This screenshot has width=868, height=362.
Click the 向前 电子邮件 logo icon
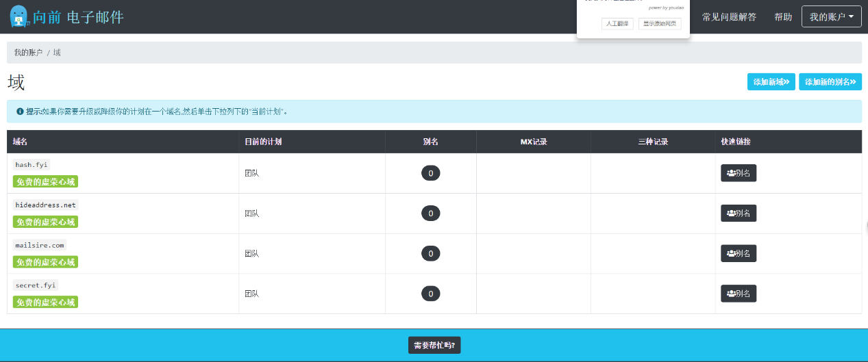point(19,16)
